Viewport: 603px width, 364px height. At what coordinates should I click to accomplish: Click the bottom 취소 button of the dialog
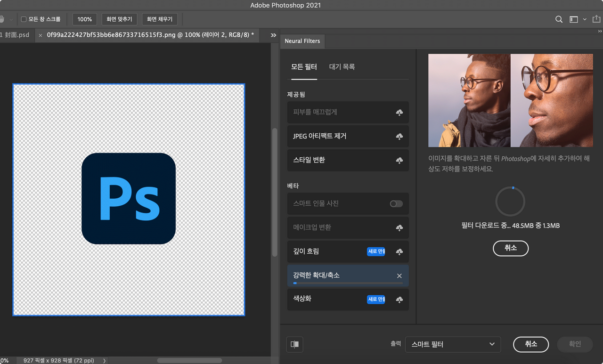click(x=531, y=344)
